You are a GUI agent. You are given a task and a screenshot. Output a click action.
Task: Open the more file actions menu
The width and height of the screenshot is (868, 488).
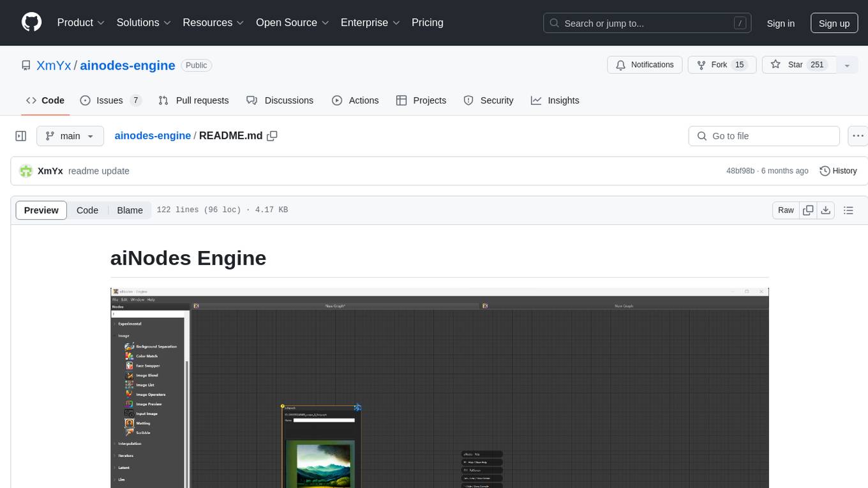[858, 136]
